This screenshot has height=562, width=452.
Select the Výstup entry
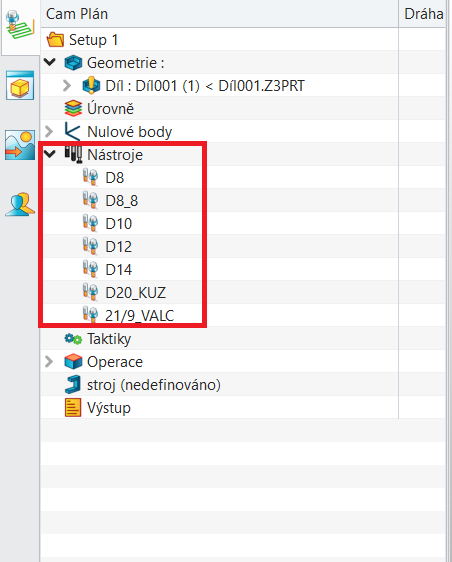click(109, 408)
